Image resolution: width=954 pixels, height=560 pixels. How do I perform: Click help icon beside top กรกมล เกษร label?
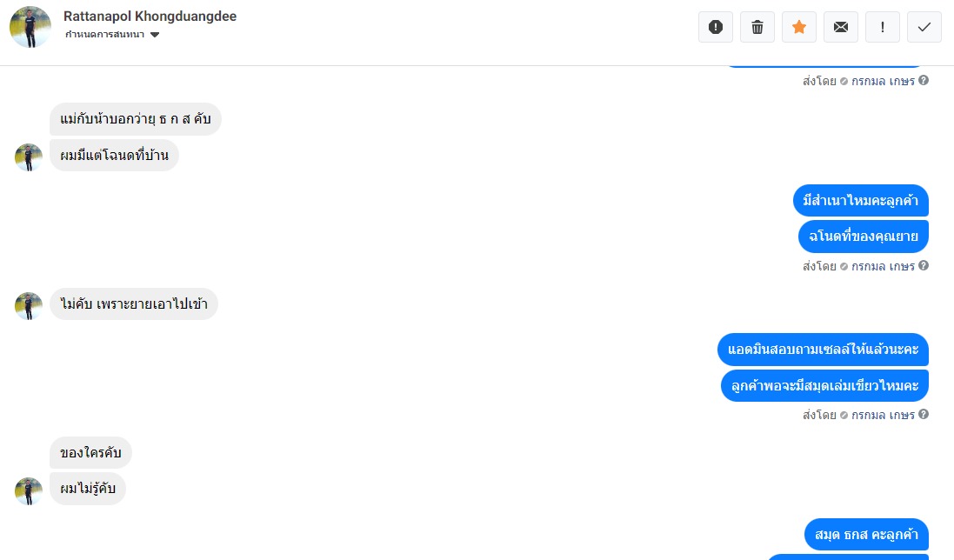[924, 80]
